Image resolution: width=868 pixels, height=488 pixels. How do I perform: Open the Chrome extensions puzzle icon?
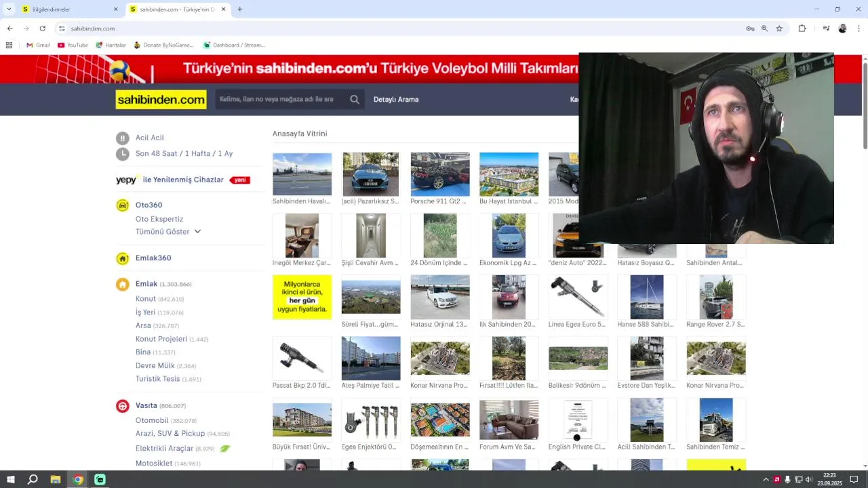802,28
